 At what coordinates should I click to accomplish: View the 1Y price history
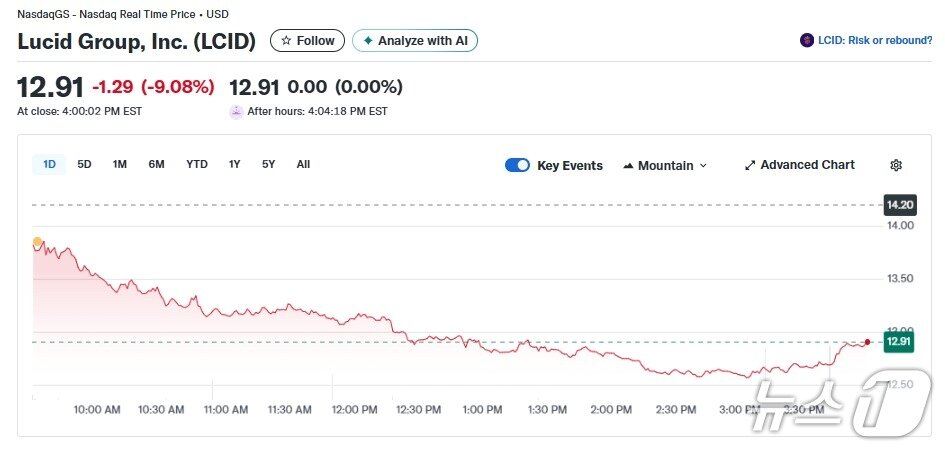pos(234,164)
